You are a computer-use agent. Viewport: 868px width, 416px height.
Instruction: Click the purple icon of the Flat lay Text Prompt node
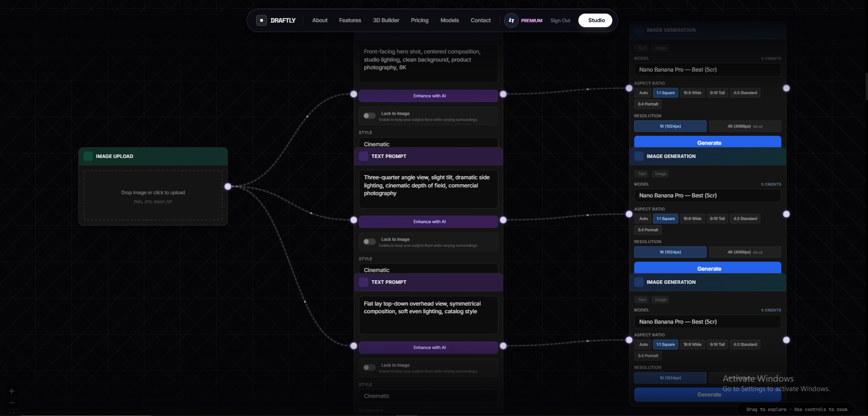click(363, 282)
